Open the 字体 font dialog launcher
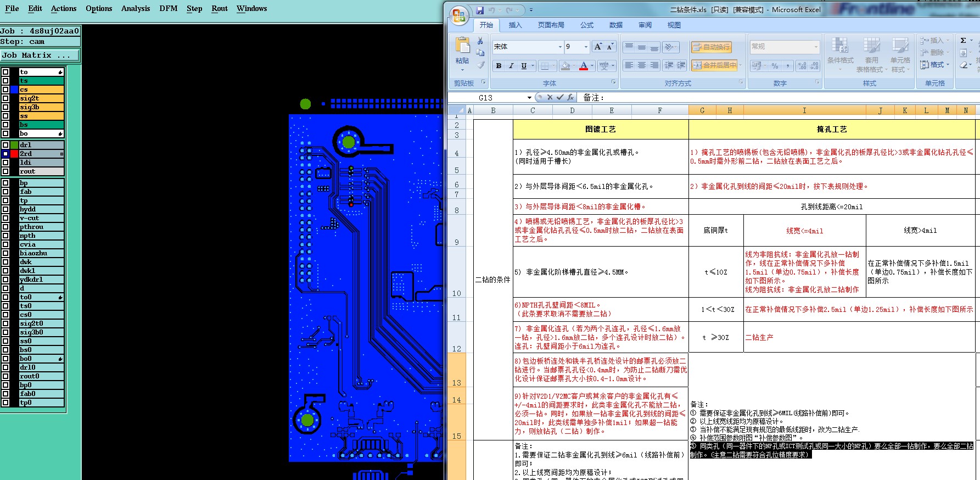The width and height of the screenshot is (980, 480). click(x=614, y=82)
